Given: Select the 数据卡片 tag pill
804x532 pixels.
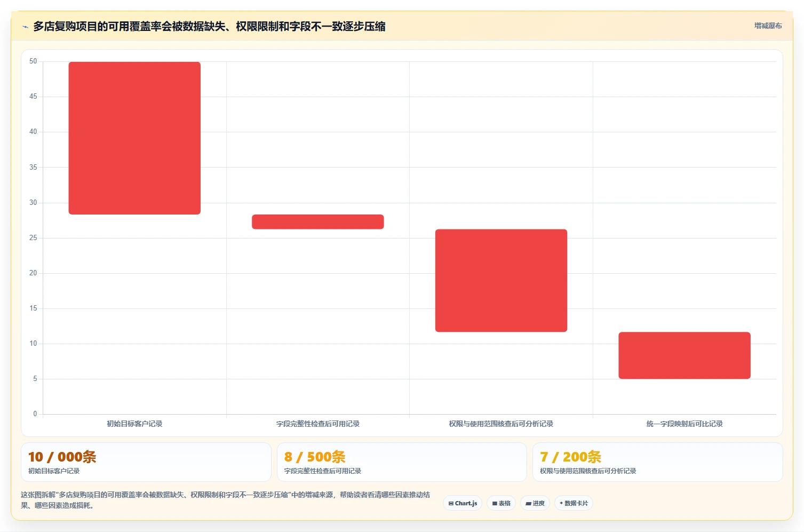Looking at the screenshot, I should [574, 503].
